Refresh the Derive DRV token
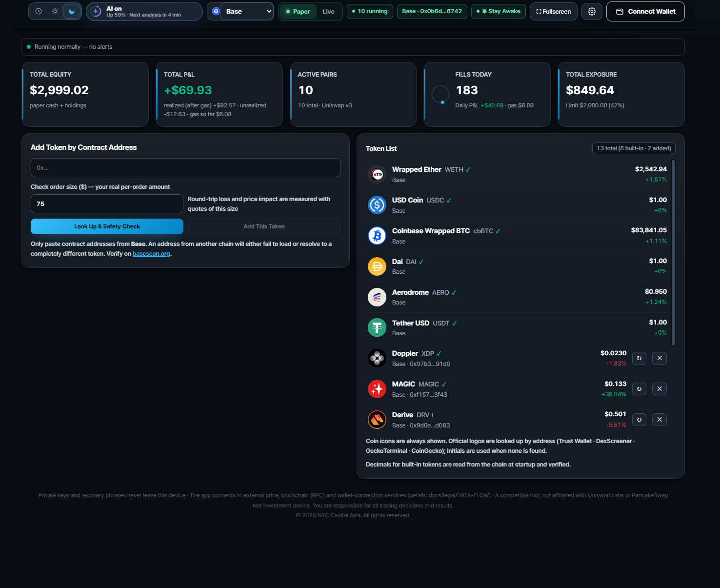This screenshot has width=720, height=588. click(639, 420)
